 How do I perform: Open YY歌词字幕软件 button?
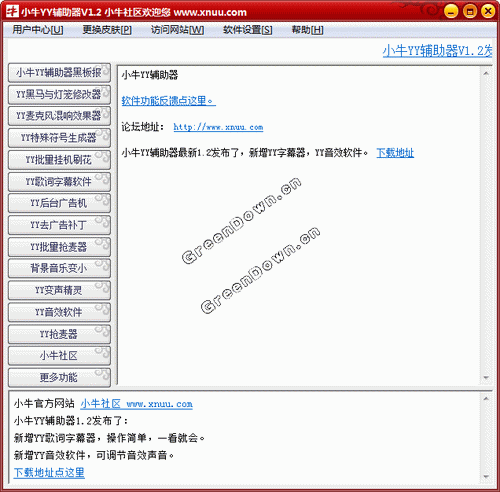pyautogui.click(x=59, y=182)
